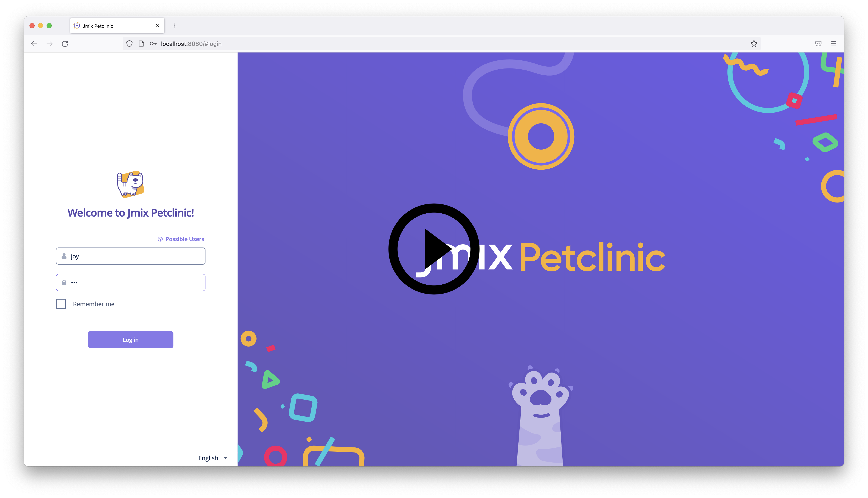
Task: Open the Possible Users help link
Action: [181, 239]
